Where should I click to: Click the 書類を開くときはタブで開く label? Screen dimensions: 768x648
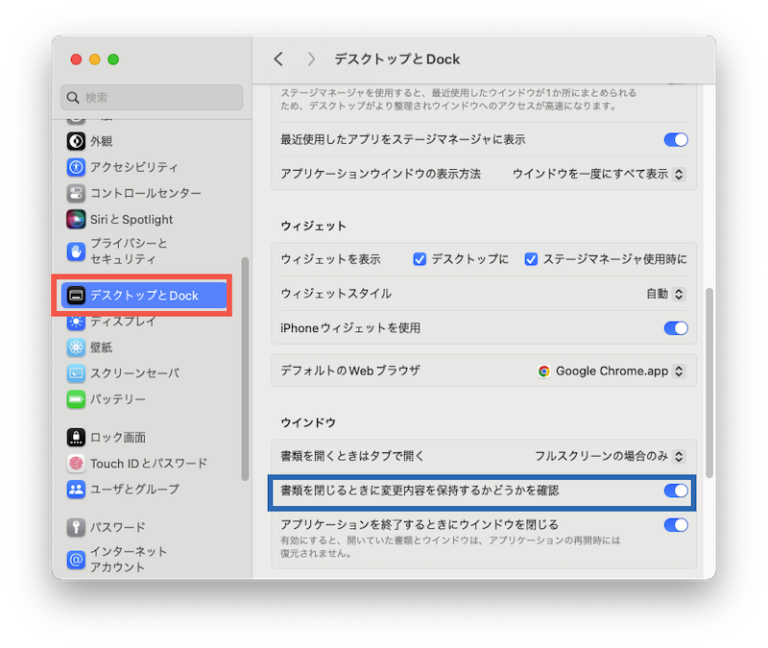(352, 456)
